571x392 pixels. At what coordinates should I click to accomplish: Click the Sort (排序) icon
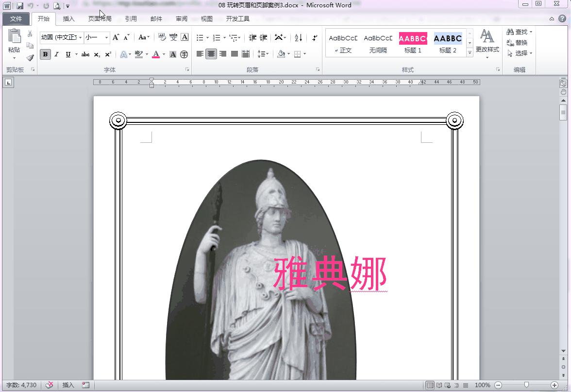pyautogui.click(x=298, y=37)
